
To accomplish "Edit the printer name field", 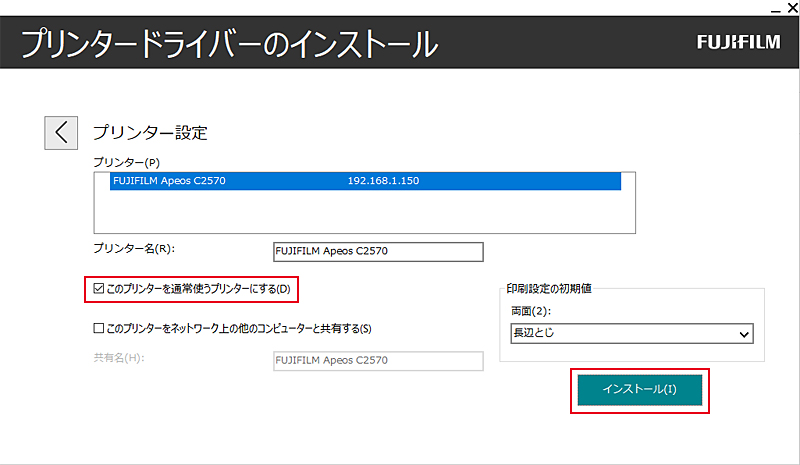I will pos(378,252).
